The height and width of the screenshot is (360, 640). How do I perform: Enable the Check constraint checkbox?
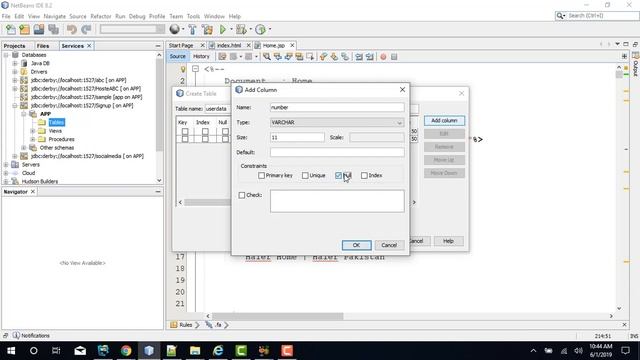[242, 195]
